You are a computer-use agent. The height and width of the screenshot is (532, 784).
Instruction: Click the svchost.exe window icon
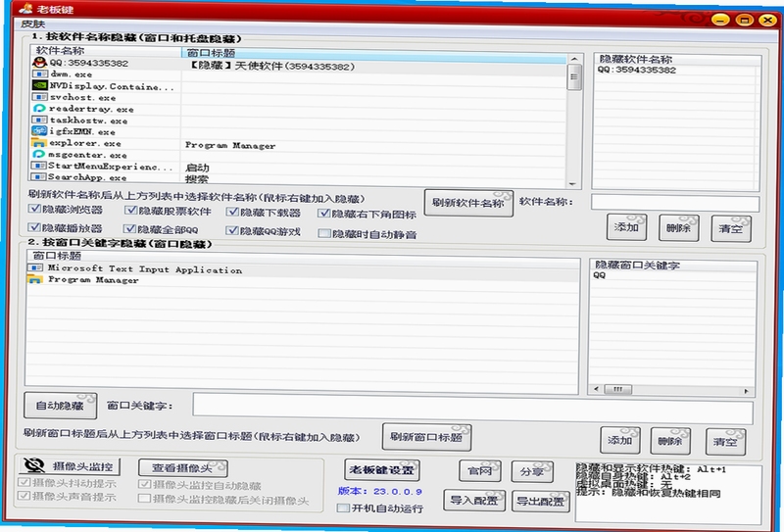(x=39, y=97)
